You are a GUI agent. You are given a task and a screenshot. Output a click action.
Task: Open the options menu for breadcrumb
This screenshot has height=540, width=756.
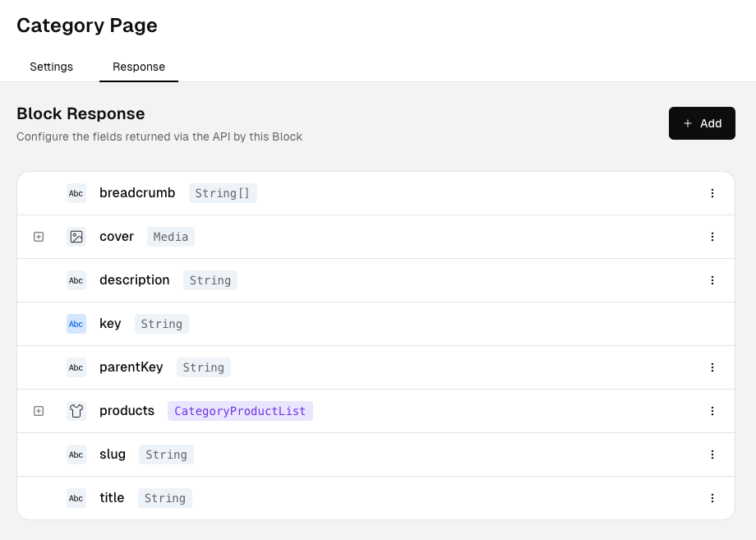[x=712, y=193]
